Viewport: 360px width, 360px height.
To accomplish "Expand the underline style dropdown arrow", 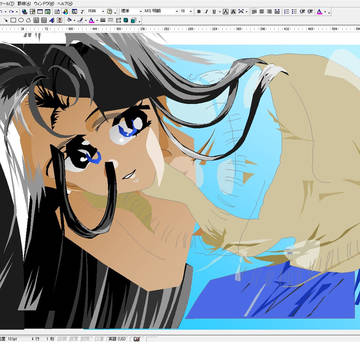I will 220,12.
